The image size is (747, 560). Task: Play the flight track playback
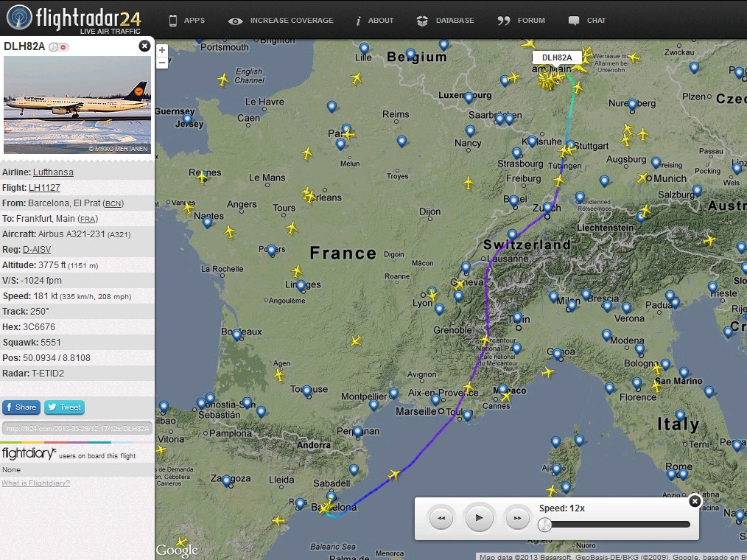click(x=479, y=517)
